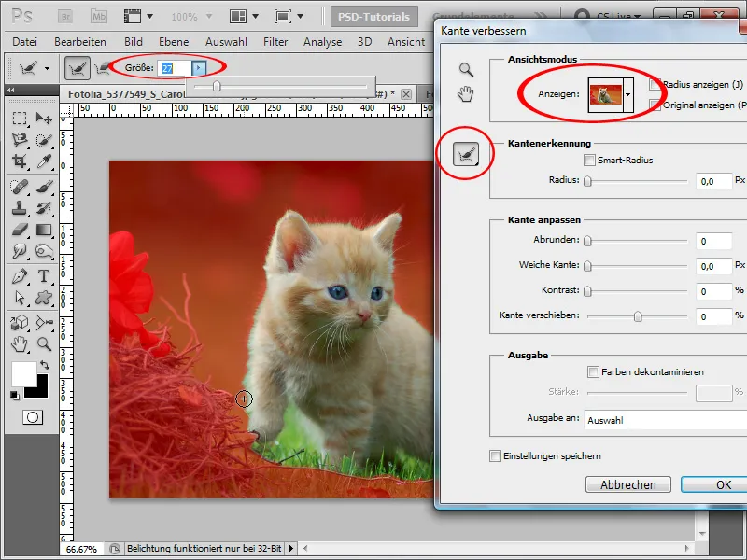
Task: Launch Mini Bridge
Action: point(99,17)
